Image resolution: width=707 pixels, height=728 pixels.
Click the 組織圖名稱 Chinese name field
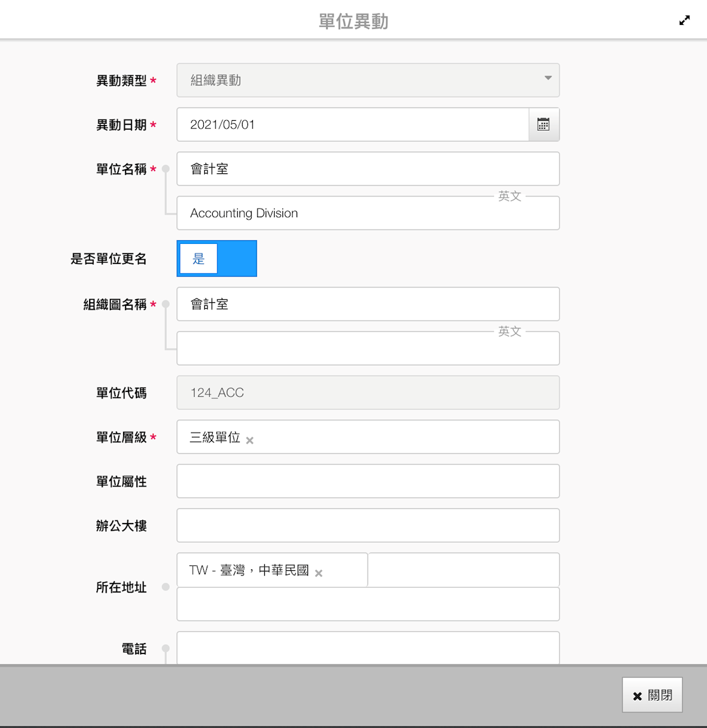coord(367,304)
